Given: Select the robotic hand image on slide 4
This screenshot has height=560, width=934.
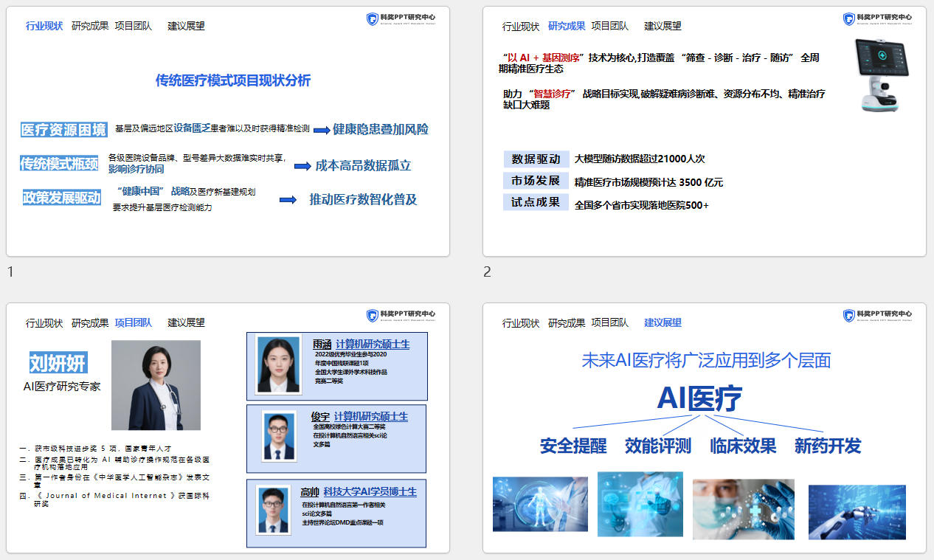Looking at the screenshot, I should [x=857, y=511].
